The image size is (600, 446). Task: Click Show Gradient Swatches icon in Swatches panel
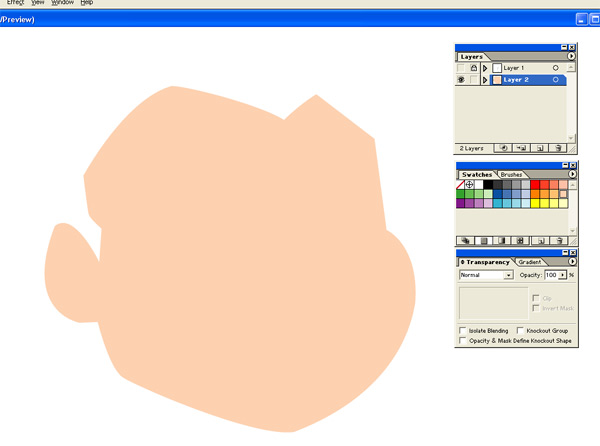coord(502,241)
